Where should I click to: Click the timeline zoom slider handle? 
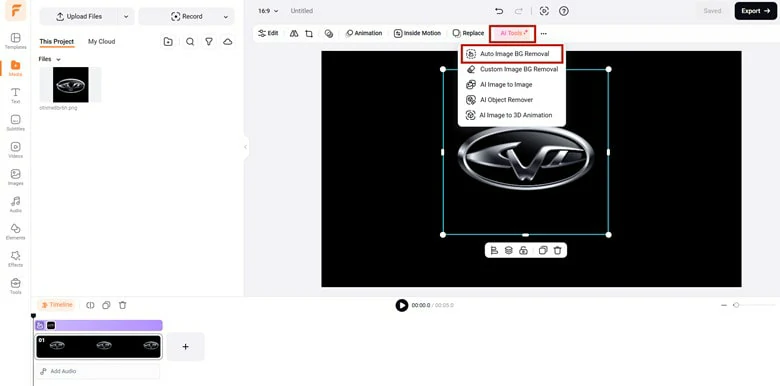tap(736, 305)
